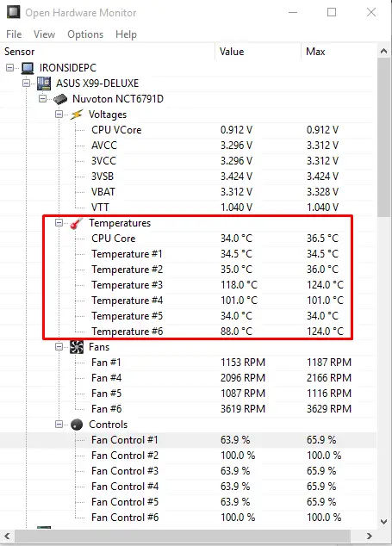Open the Options menu
Image resolution: width=392 pixels, height=546 pixels.
click(x=85, y=34)
